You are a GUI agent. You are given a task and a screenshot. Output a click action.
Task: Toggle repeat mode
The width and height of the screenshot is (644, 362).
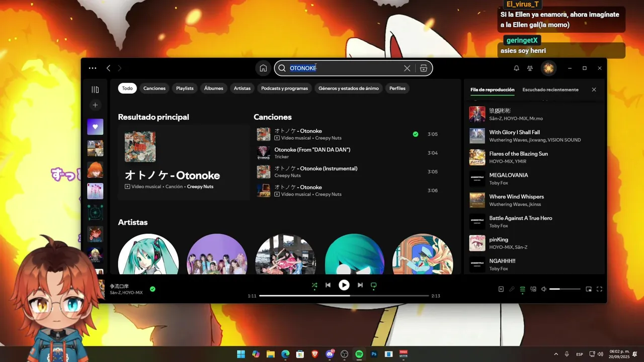[x=373, y=285]
